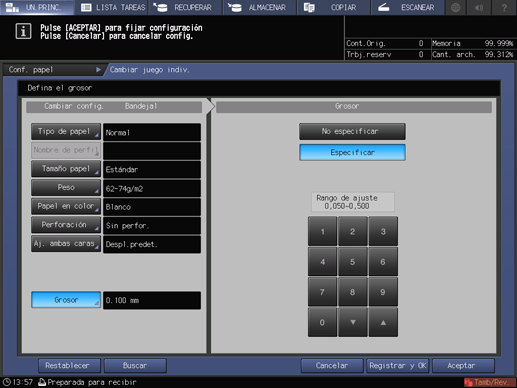This screenshot has width=517, height=388.
Task: Open the Tipo de papel setting
Action: (x=66, y=132)
